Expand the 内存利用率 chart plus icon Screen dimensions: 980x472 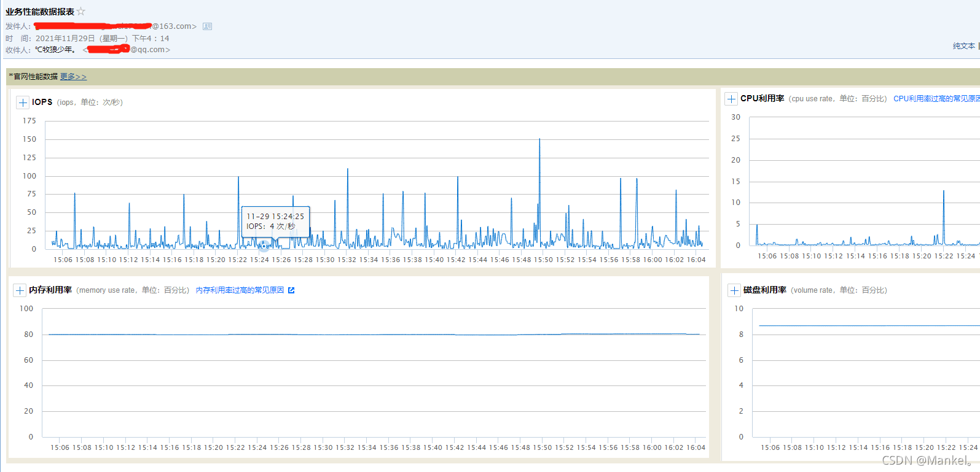coord(20,290)
